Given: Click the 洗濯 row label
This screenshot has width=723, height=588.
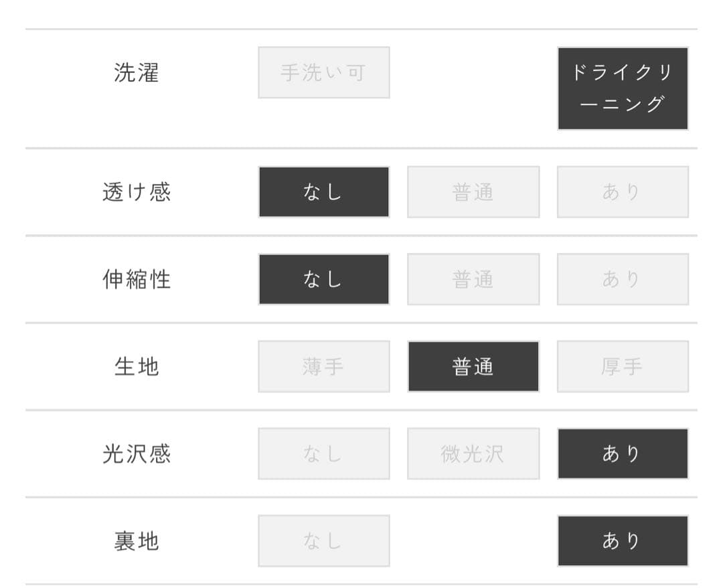Looking at the screenshot, I should coord(137,72).
